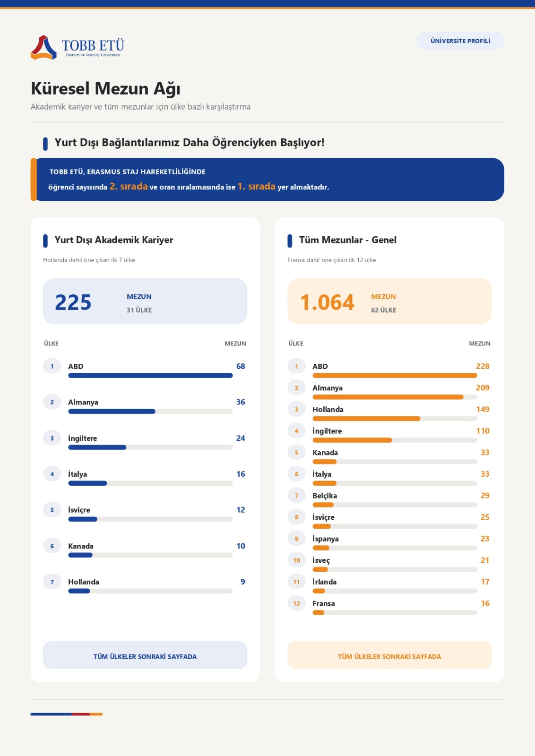Click the 225 MEZUN summary card

145,301
